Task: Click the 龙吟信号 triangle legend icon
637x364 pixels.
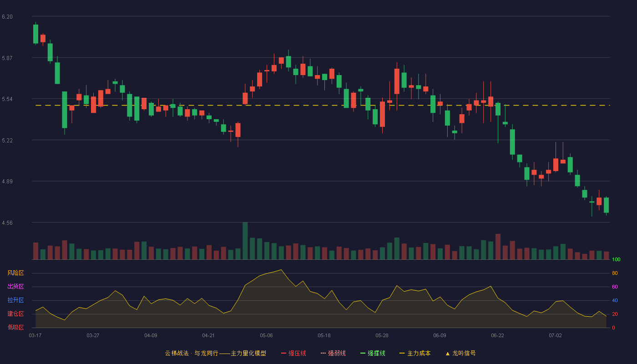Action: (x=448, y=353)
